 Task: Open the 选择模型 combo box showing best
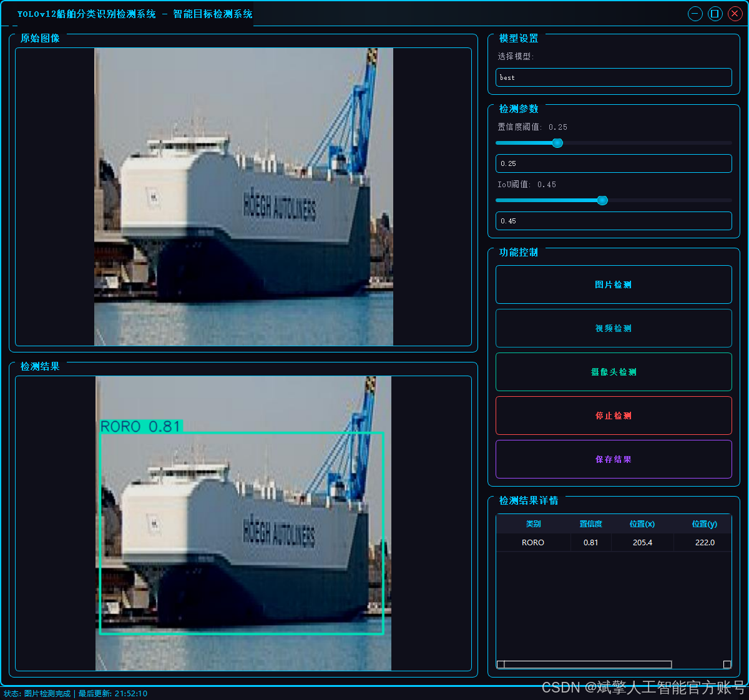coord(614,77)
